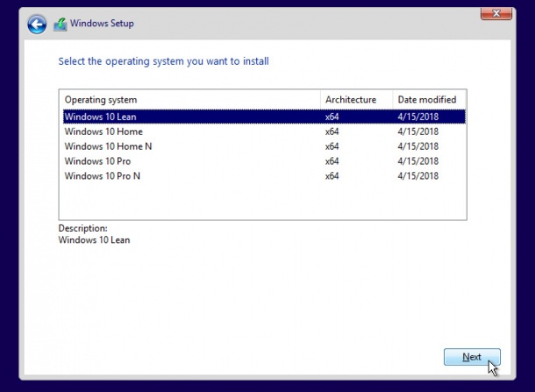Click the date cell for Windows 10 Home
The width and height of the screenshot is (535, 392).
click(418, 132)
